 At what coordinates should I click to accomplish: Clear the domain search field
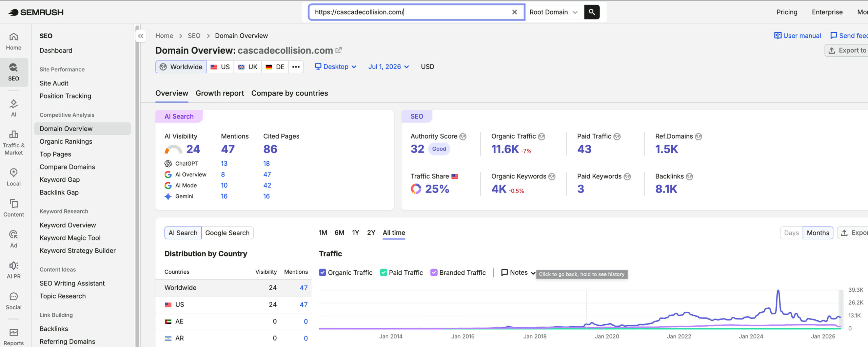[x=514, y=12]
